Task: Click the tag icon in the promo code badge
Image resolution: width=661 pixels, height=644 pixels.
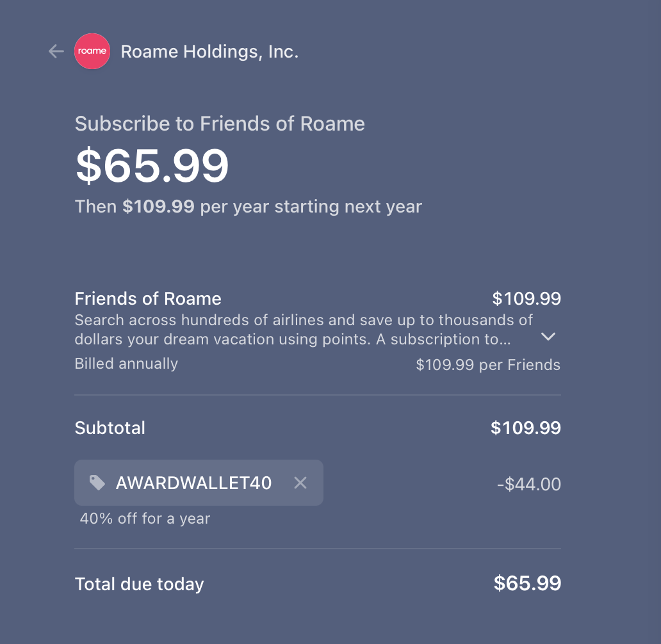Action: coord(97,483)
